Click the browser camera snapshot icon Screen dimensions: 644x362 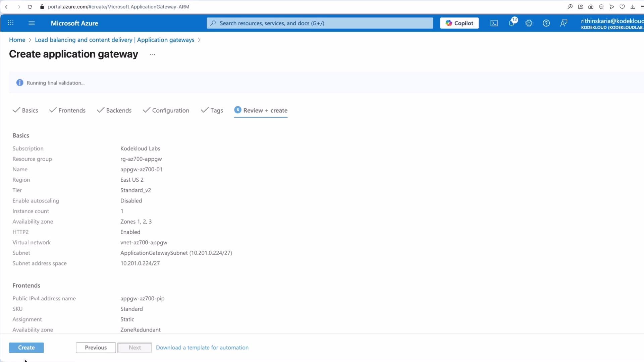591,7
